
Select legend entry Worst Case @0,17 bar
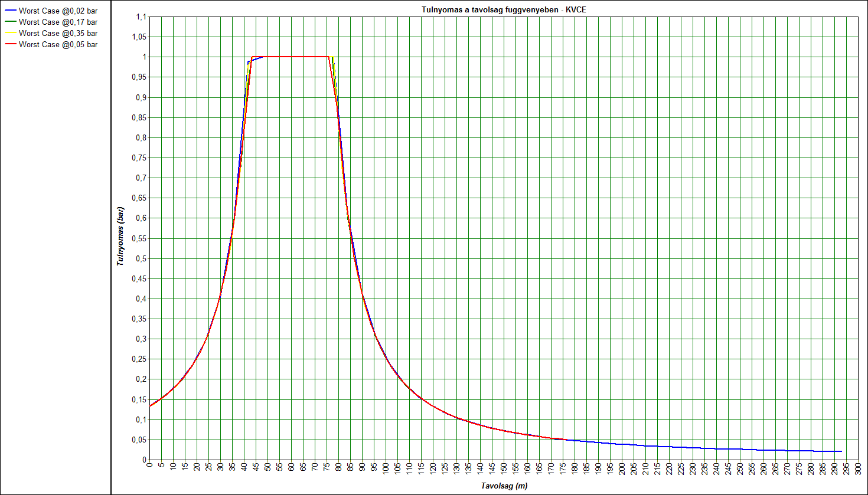click(51, 22)
